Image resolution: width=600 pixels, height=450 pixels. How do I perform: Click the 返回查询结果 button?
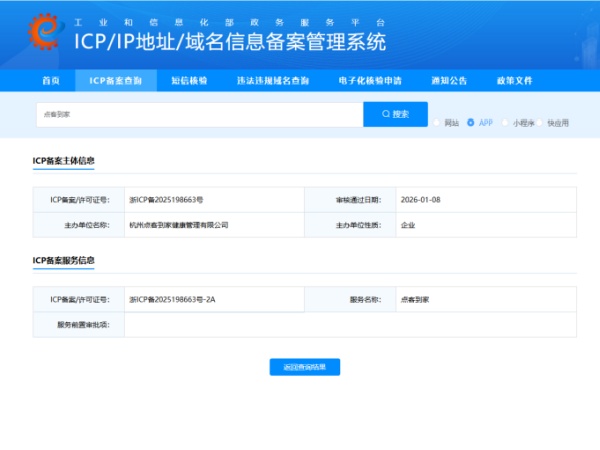[305, 367]
